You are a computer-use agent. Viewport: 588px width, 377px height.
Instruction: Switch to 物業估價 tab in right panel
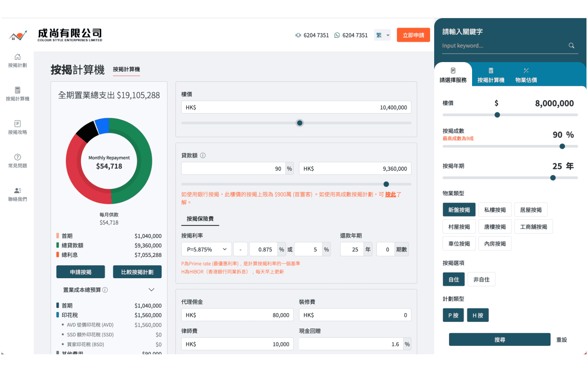[x=526, y=75]
